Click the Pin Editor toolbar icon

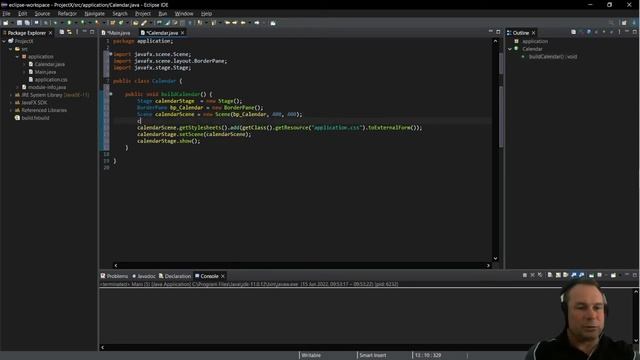coord(273,23)
